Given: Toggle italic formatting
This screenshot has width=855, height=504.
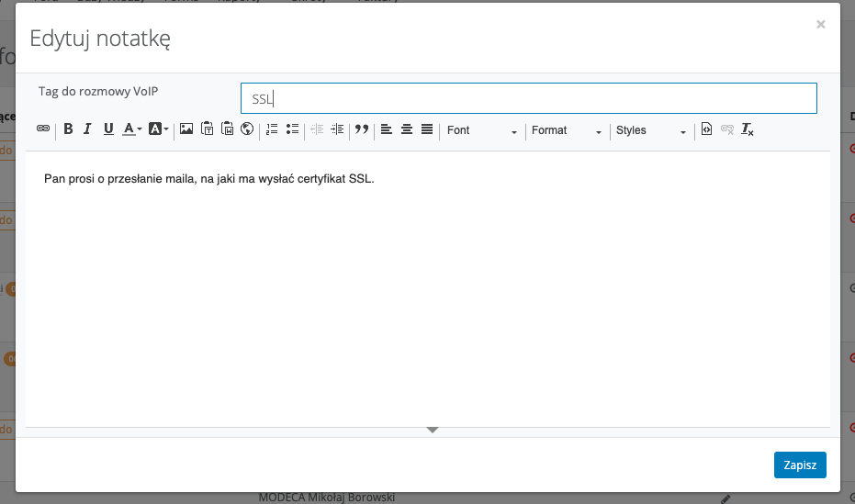Looking at the screenshot, I should (x=87, y=129).
